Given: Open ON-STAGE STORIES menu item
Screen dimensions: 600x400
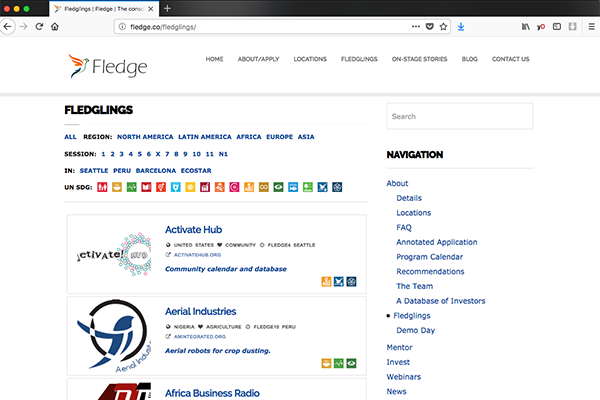Looking at the screenshot, I should click(x=419, y=59).
